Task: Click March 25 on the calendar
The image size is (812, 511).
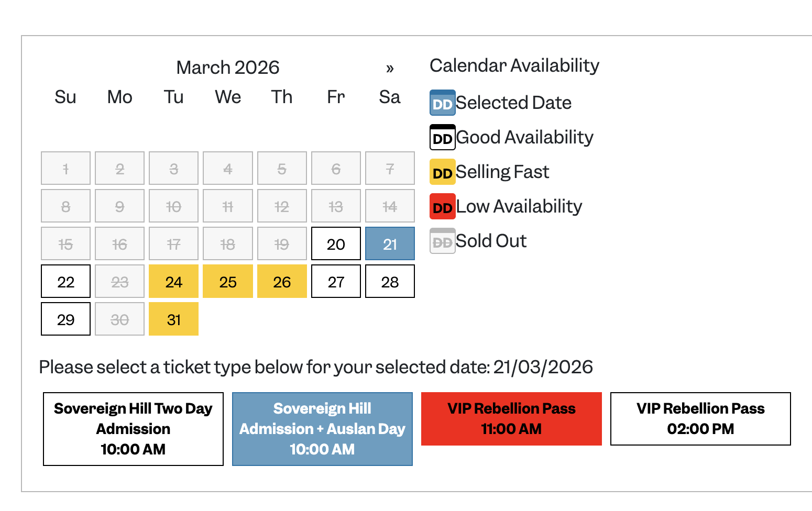Action: 228,282
